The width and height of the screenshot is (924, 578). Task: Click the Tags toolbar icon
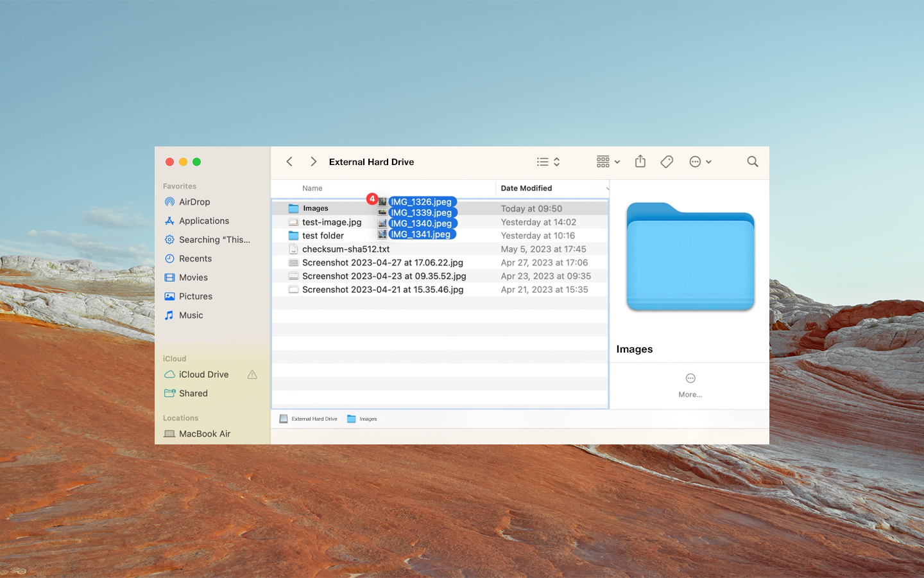coord(667,162)
